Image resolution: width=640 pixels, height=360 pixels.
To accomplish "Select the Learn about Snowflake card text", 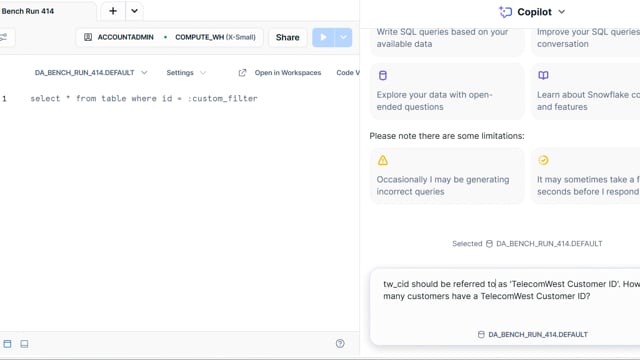I will pyautogui.click(x=588, y=100).
